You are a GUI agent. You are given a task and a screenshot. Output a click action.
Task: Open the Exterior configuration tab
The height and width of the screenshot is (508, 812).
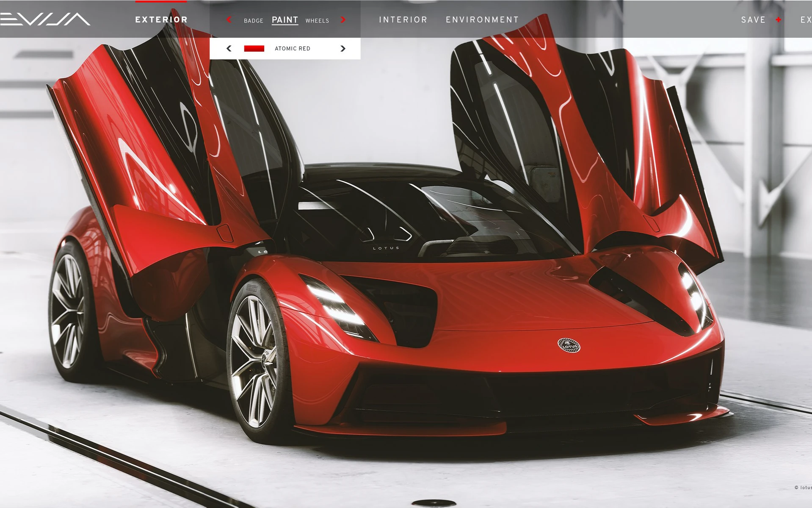point(161,20)
